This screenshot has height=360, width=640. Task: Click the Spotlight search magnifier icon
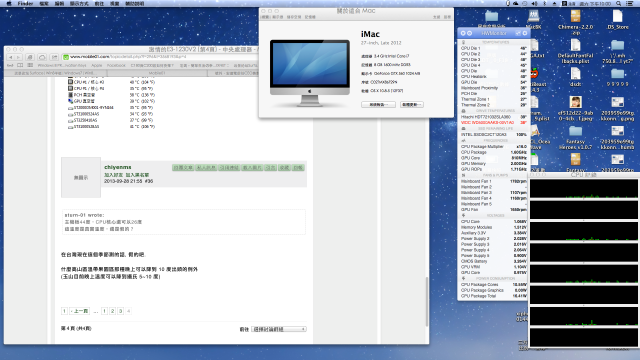(619, 3)
